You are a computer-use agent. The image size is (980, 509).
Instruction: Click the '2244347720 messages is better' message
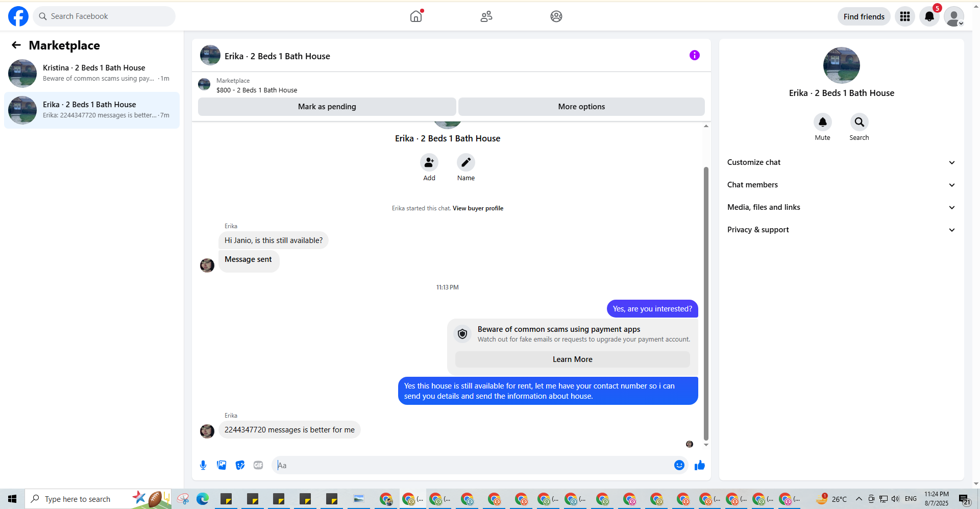click(289, 430)
